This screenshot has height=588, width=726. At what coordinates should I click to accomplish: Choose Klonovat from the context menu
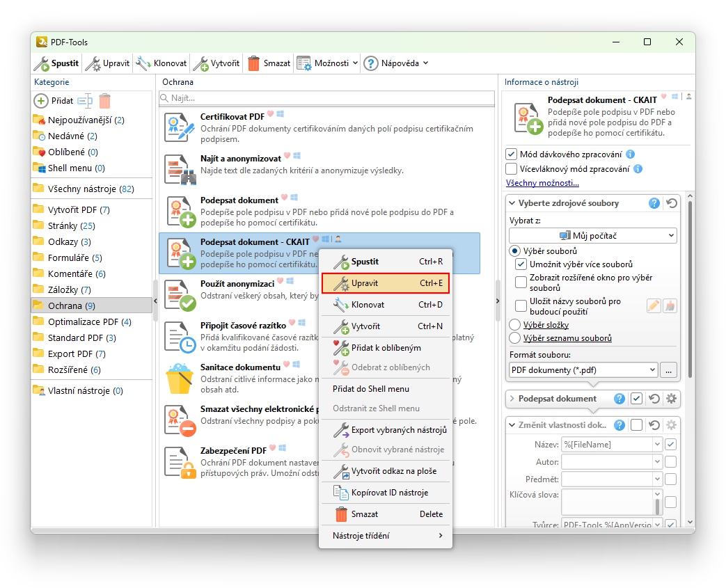(x=386, y=305)
